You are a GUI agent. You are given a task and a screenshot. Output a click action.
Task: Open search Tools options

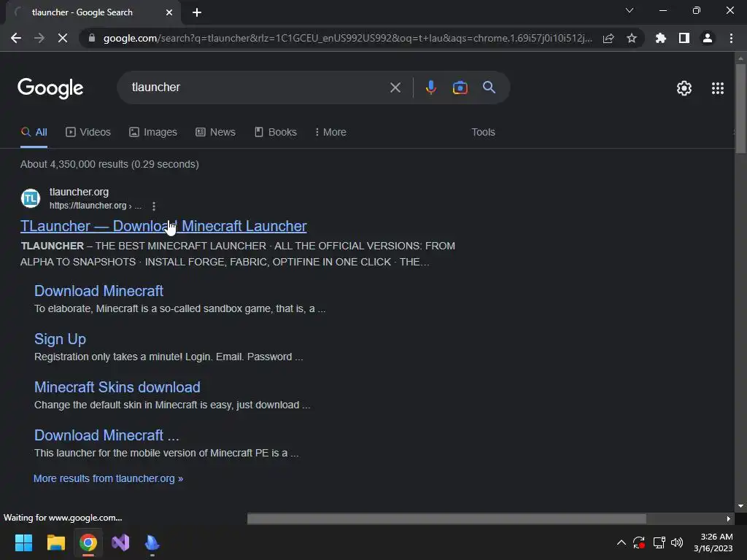tap(483, 133)
